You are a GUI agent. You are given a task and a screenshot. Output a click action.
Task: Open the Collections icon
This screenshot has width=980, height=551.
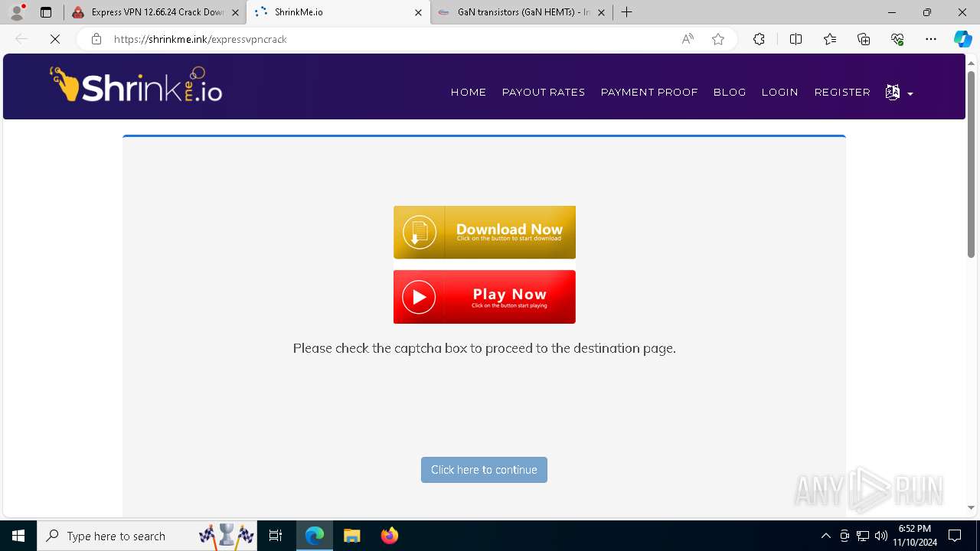click(864, 39)
